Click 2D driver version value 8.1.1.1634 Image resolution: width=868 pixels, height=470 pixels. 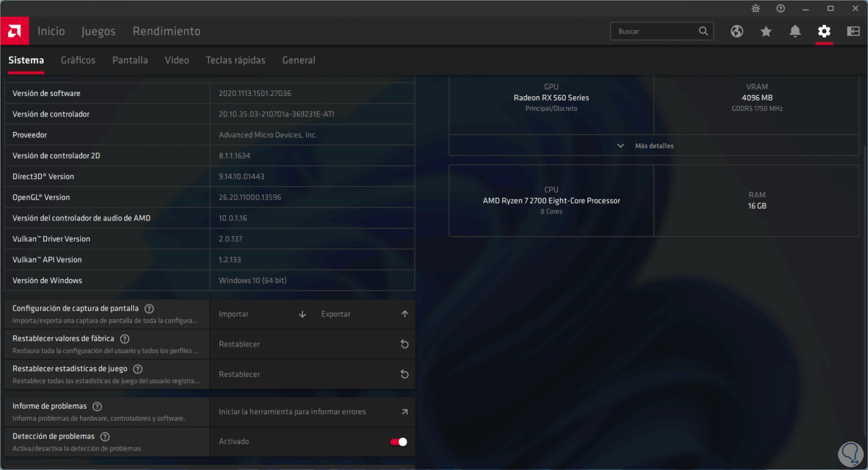point(235,156)
